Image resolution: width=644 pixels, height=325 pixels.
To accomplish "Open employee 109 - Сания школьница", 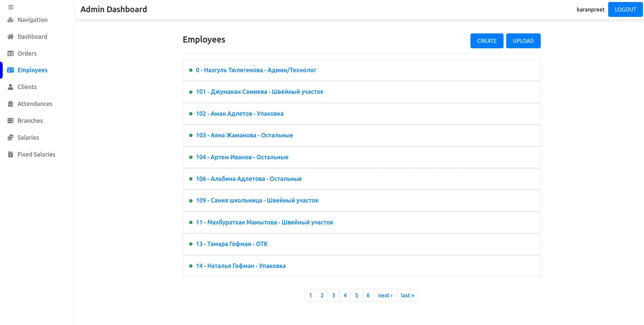I will (x=257, y=200).
